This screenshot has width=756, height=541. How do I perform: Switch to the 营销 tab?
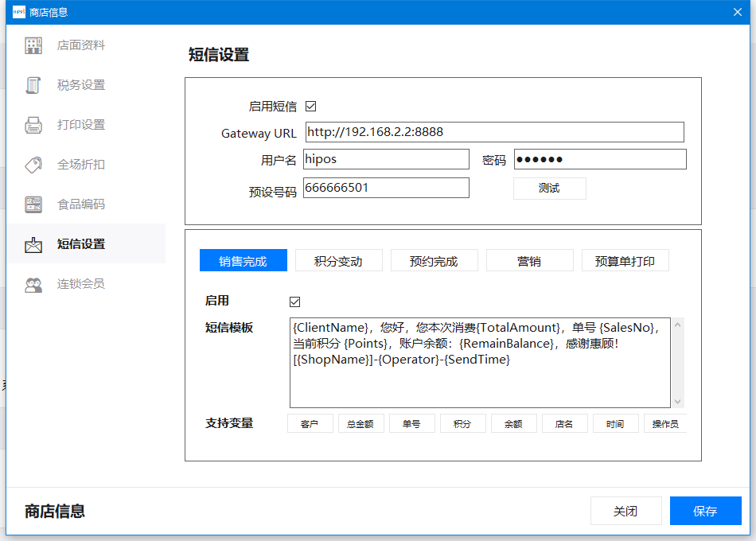(530, 260)
